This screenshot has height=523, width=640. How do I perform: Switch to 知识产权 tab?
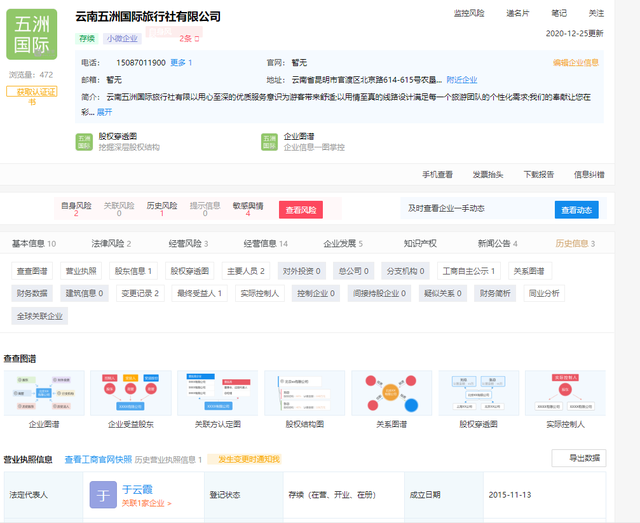(420, 244)
